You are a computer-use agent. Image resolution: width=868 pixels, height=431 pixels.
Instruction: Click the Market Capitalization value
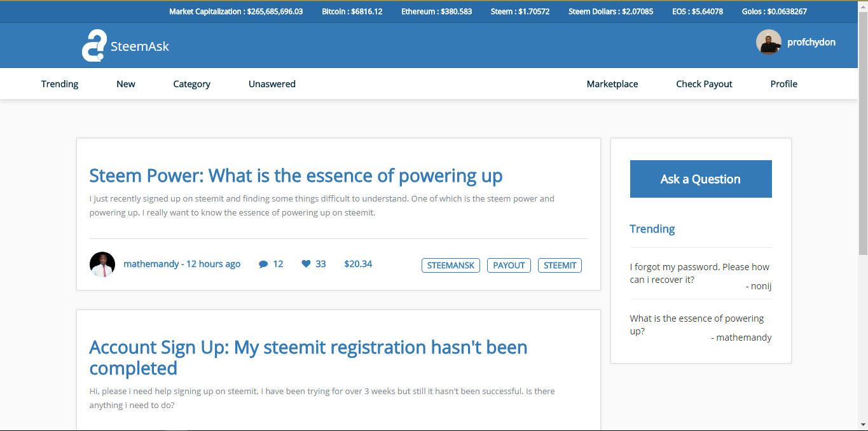[x=236, y=11]
